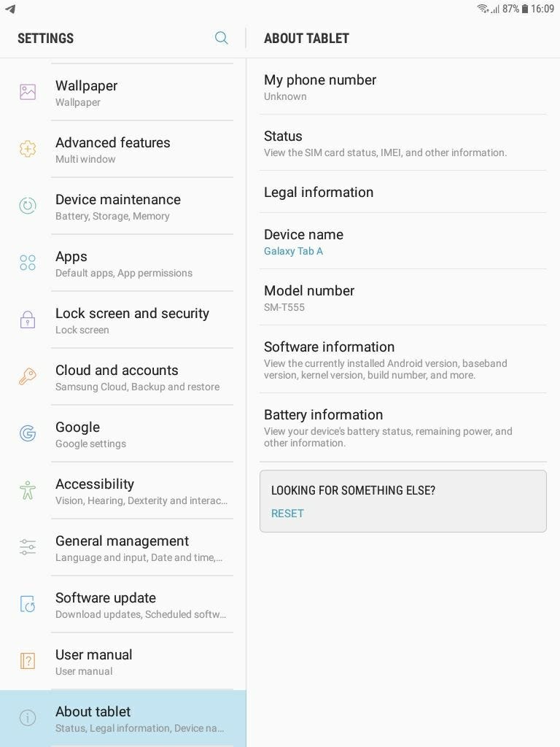The image size is (560, 747).
Task: Open Legal information
Action: pyautogui.click(x=402, y=192)
